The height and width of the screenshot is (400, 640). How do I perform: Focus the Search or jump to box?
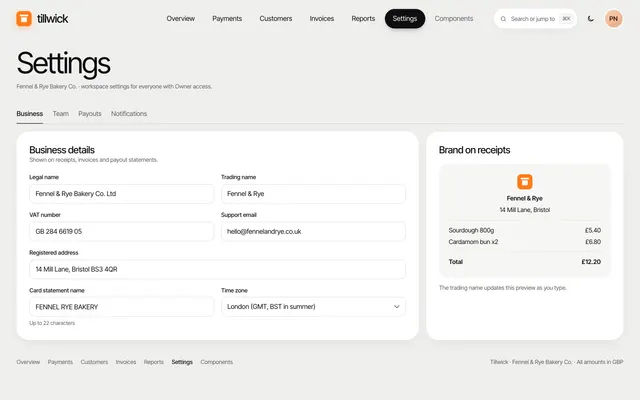click(x=535, y=19)
